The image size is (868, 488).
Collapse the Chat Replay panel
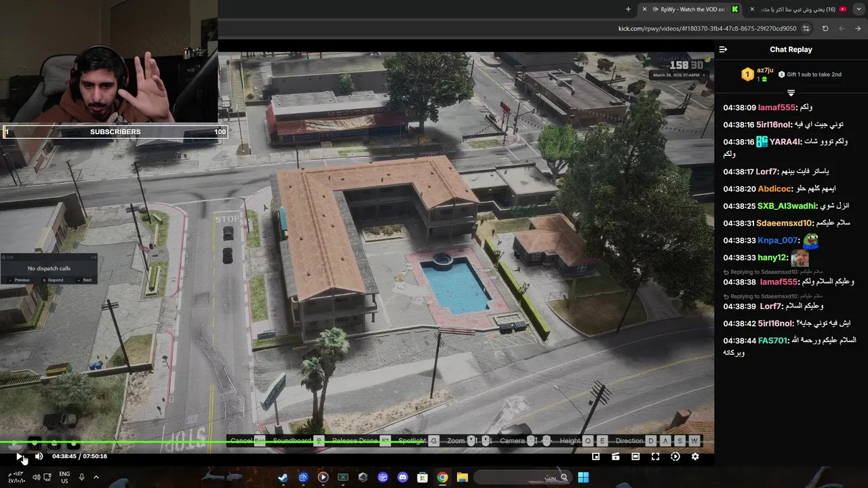723,49
